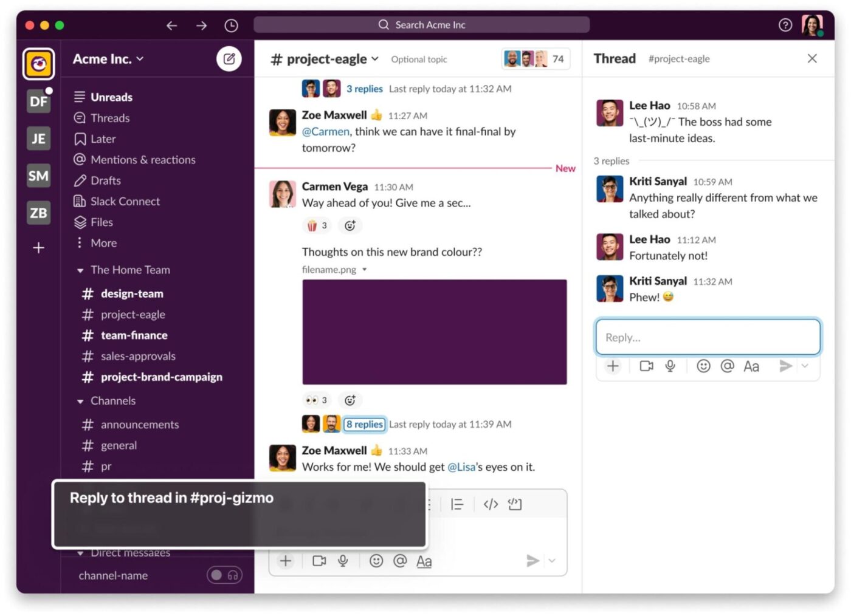Screen dimensions: 851x616
Task: Open the compose new message editor
Action: coord(229,58)
